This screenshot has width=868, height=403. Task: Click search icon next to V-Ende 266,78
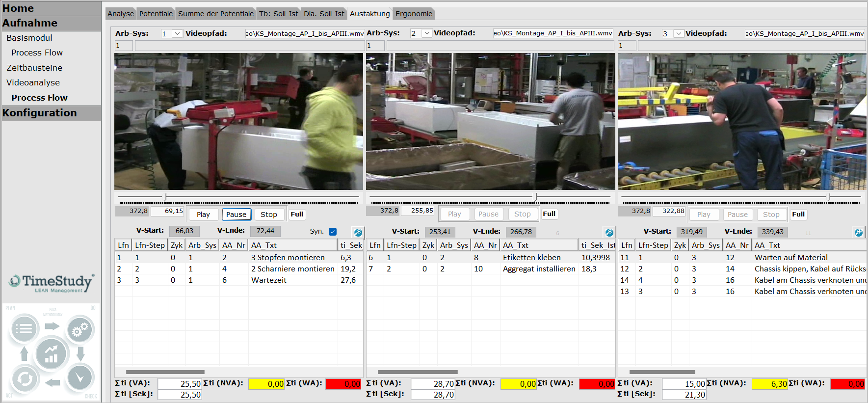coord(609,232)
